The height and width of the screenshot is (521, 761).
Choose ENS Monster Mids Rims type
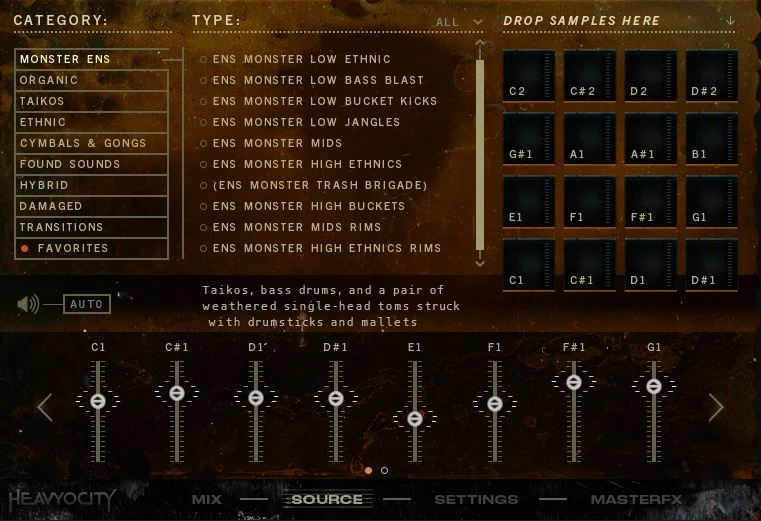290,227
